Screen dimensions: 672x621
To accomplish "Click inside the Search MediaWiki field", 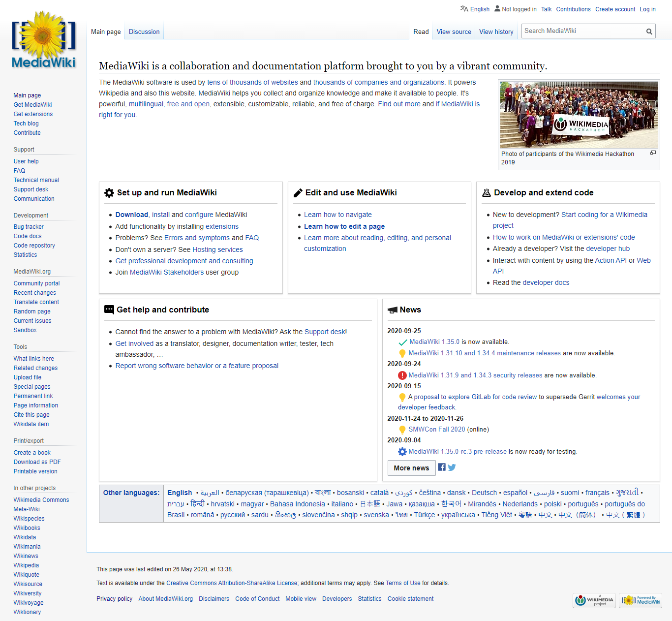I will 580,31.
